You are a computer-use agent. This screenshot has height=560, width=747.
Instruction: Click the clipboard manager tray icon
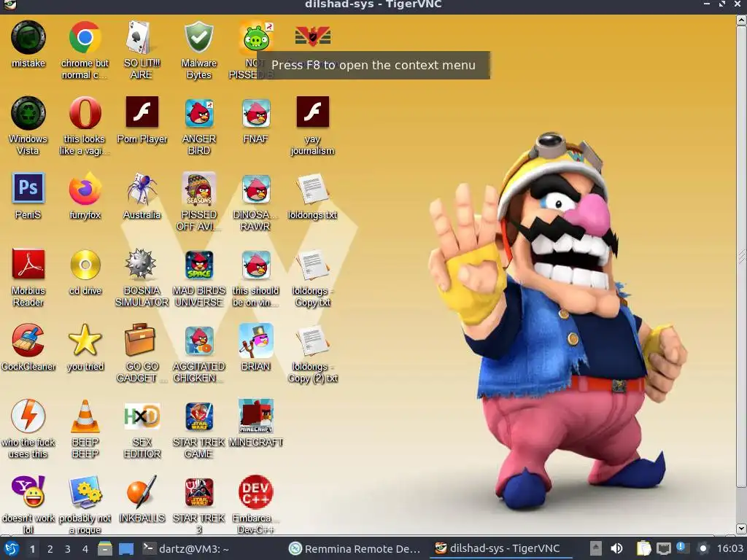pos(643,549)
